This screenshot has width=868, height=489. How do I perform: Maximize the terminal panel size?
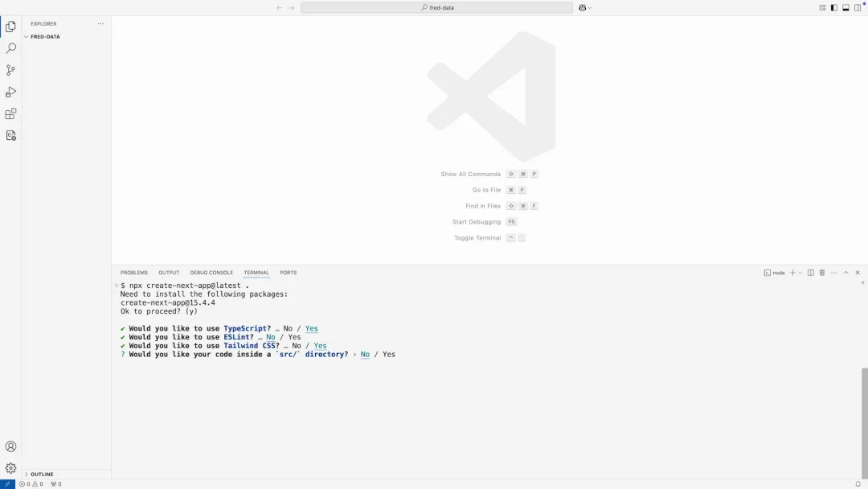pyautogui.click(x=845, y=273)
